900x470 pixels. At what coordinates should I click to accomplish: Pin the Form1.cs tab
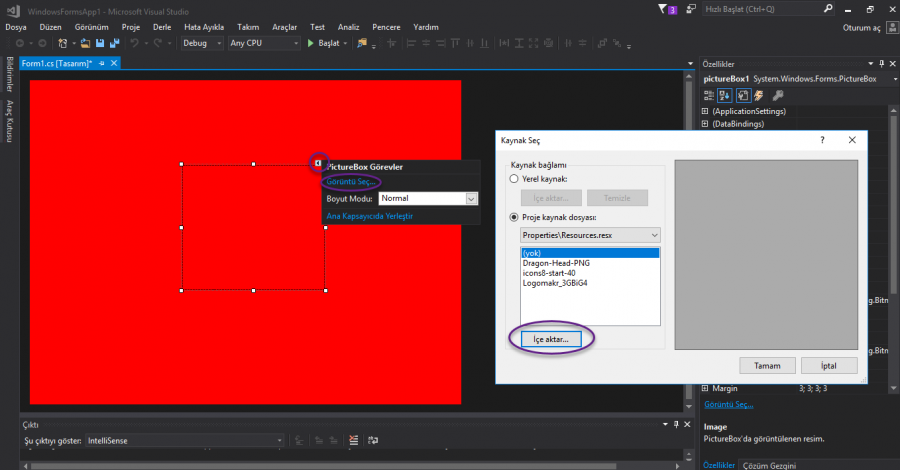click(102, 63)
